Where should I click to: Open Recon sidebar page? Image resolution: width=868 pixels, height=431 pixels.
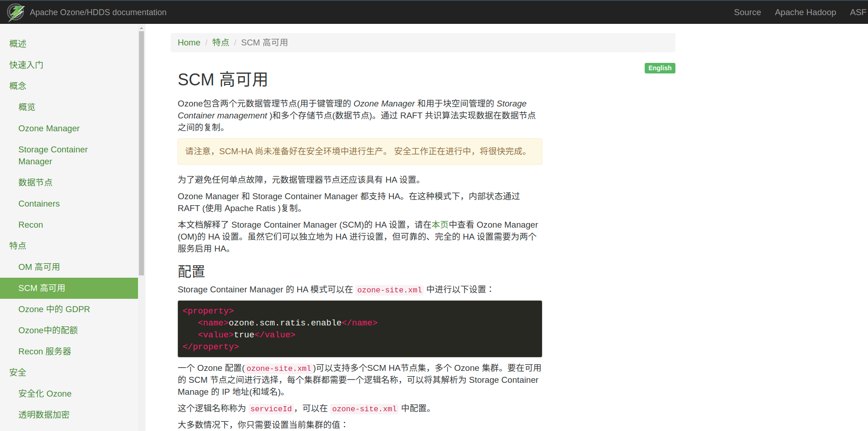(31, 224)
